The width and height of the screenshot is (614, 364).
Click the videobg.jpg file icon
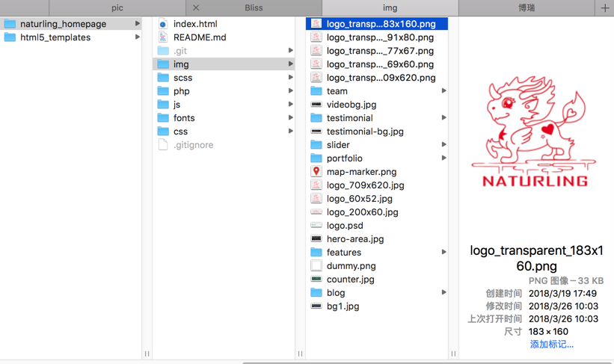click(x=316, y=105)
